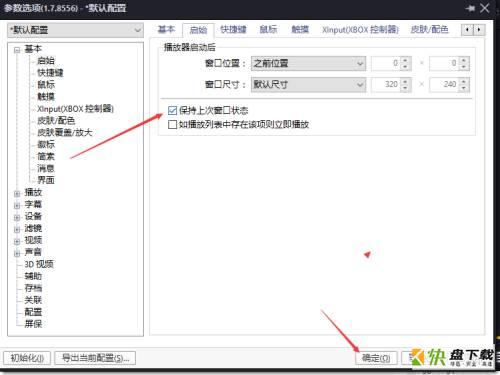Decrease the height 240 with the down arrow
The width and height of the screenshot is (500, 375).
tap(464, 88)
